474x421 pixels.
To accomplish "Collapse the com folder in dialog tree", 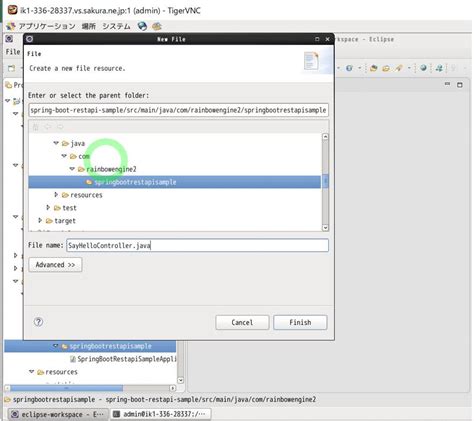I will pos(64,156).
